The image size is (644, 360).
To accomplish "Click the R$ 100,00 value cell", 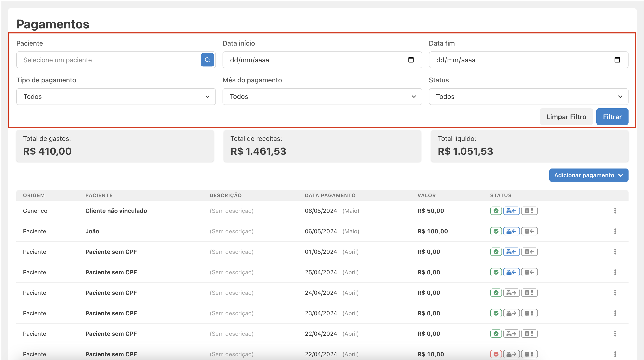I will tap(433, 231).
